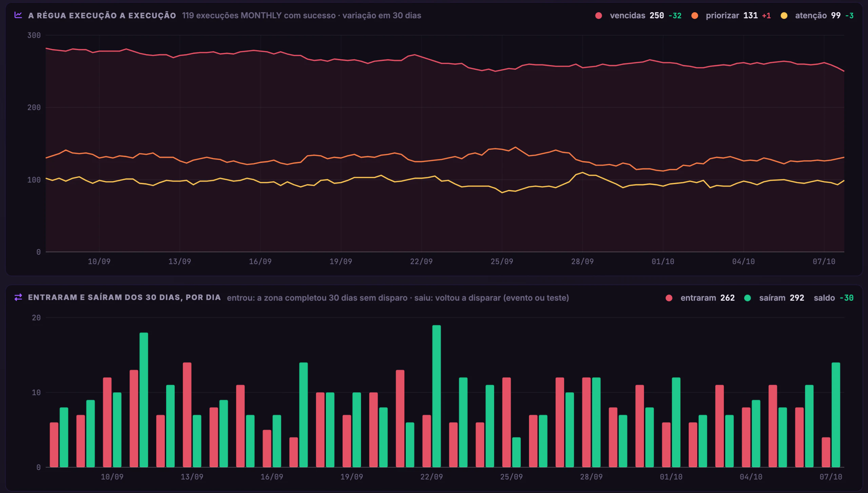Click the 300 y-axis label on the line chart
Viewport: 868px width, 493px height.
tap(34, 35)
